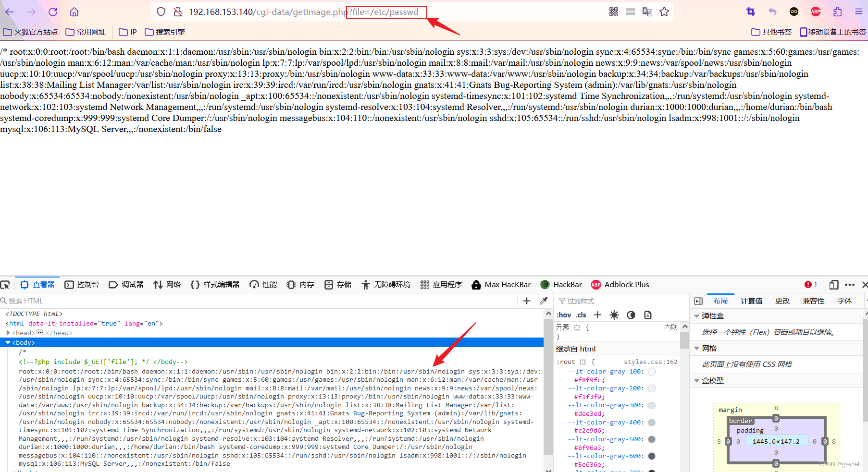The width and height of the screenshot is (868, 472).
Task: Toggle light color scheme simulation
Action: [x=614, y=315]
